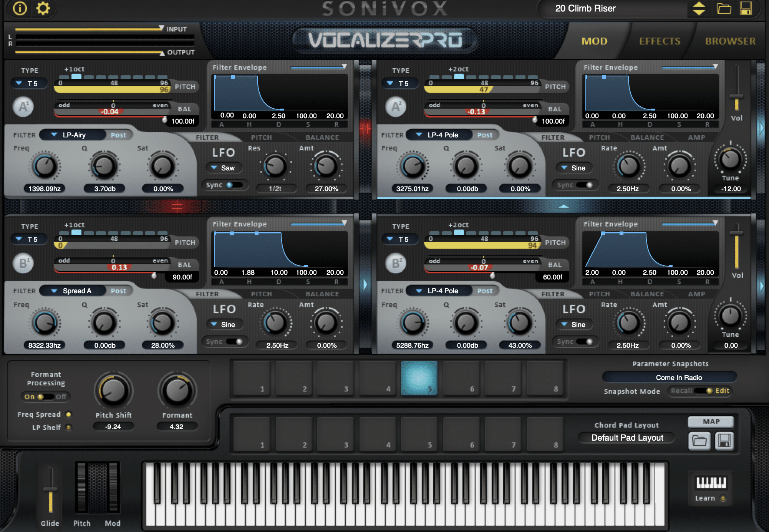Click the Mod wheel
The image size is (769, 532).
click(113, 487)
